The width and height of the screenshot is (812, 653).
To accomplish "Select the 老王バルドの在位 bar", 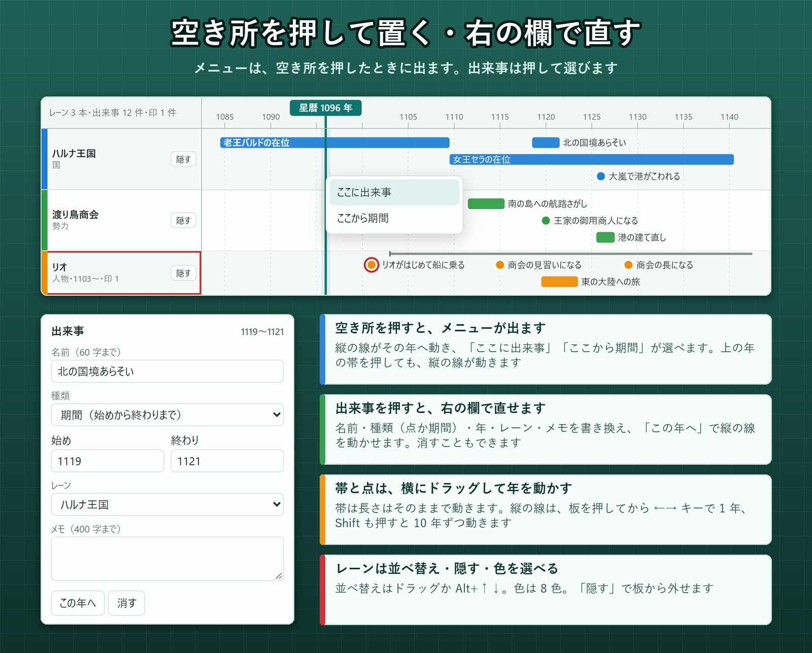I will click(x=335, y=143).
